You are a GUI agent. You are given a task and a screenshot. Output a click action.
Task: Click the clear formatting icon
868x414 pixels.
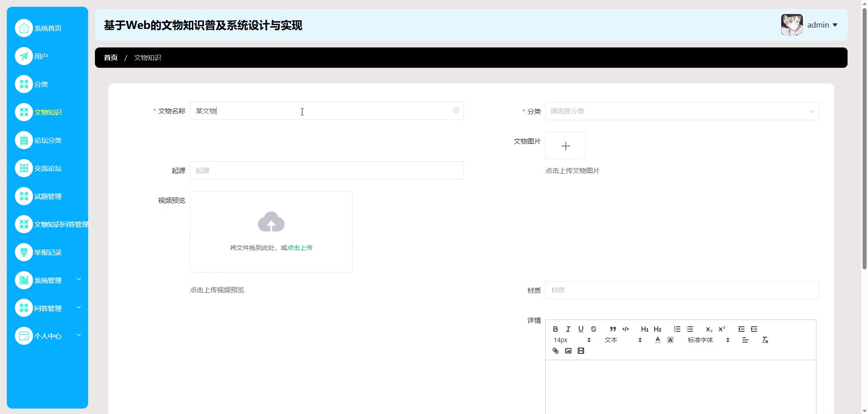[x=765, y=340]
